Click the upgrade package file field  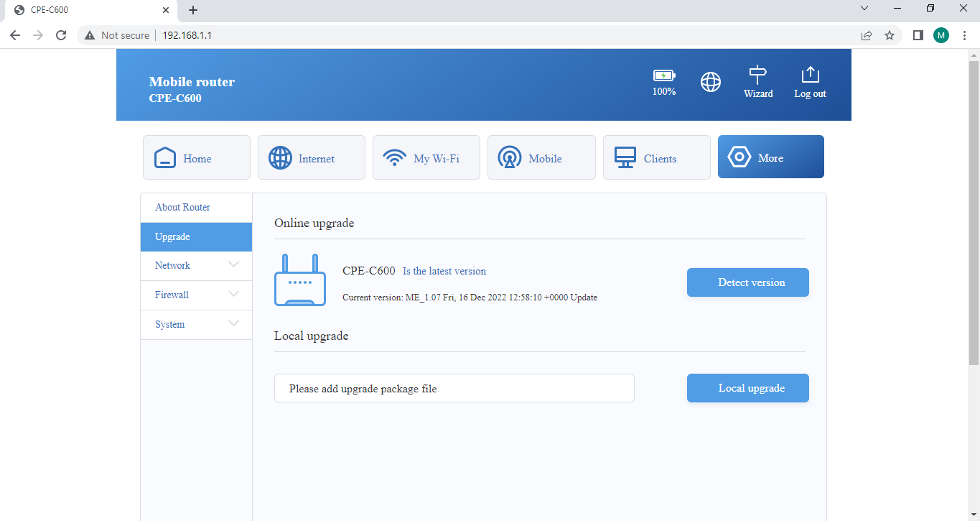click(x=454, y=388)
